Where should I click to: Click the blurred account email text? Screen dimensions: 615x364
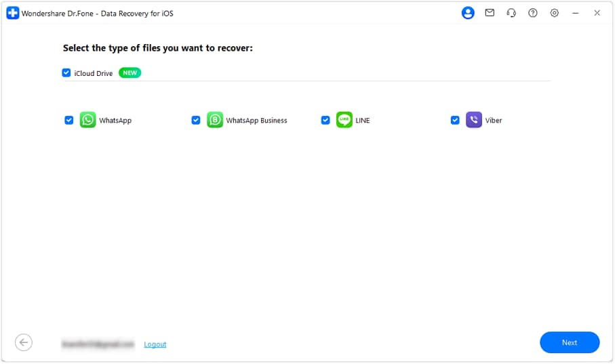tap(98, 344)
